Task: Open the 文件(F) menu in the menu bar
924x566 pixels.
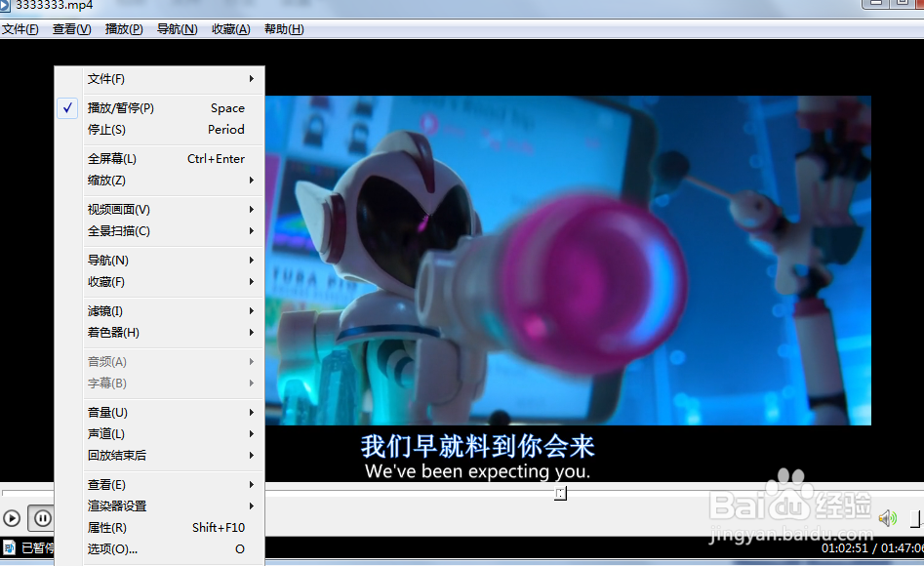Action: 20,28
